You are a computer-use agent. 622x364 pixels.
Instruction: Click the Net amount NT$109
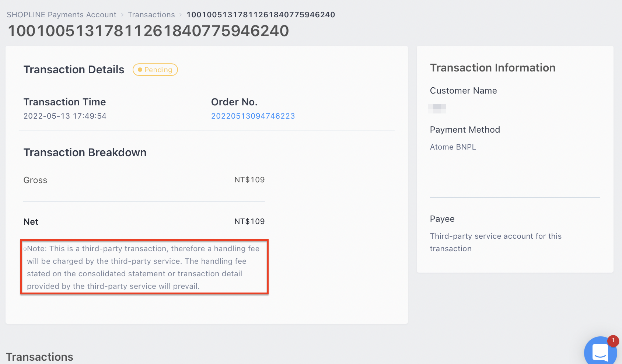tap(249, 221)
